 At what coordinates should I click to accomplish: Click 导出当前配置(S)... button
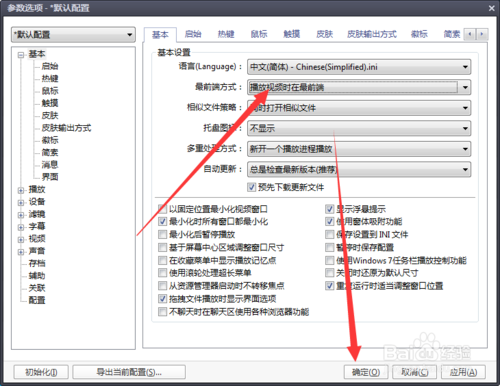click(129, 372)
